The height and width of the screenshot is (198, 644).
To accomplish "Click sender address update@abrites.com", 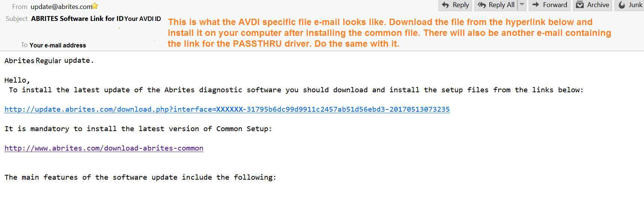I will click(61, 7).
